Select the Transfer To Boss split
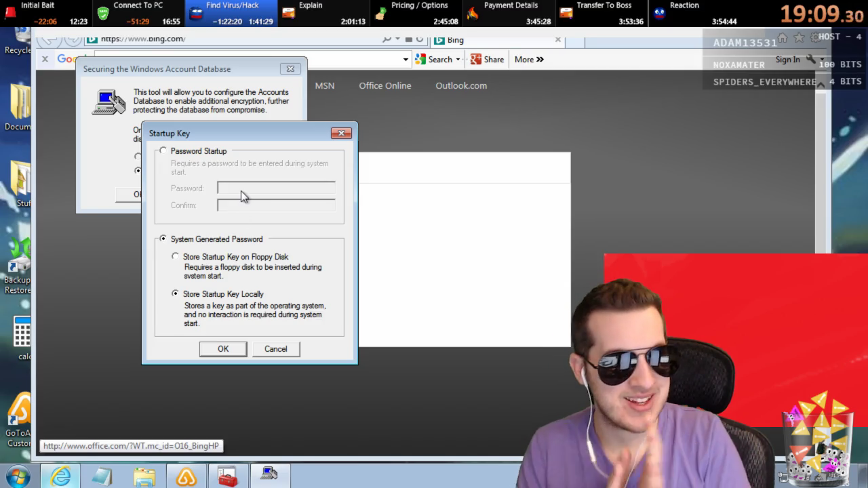 [601, 14]
